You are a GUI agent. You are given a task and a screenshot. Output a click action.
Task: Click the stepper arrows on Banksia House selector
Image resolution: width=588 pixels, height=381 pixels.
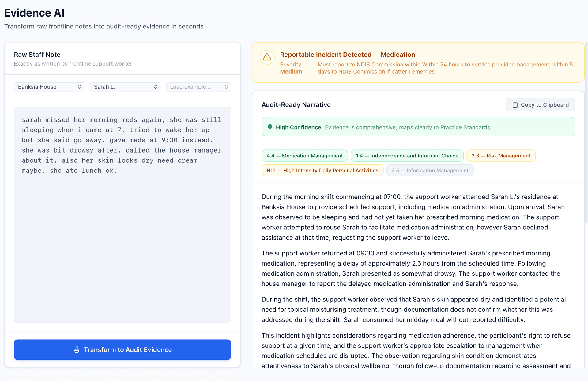pyautogui.click(x=79, y=87)
